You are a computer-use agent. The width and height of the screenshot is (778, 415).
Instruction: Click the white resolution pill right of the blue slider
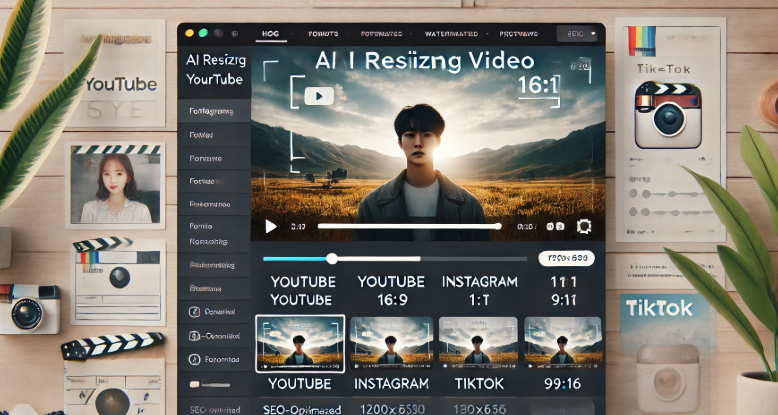click(x=566, y=258)
